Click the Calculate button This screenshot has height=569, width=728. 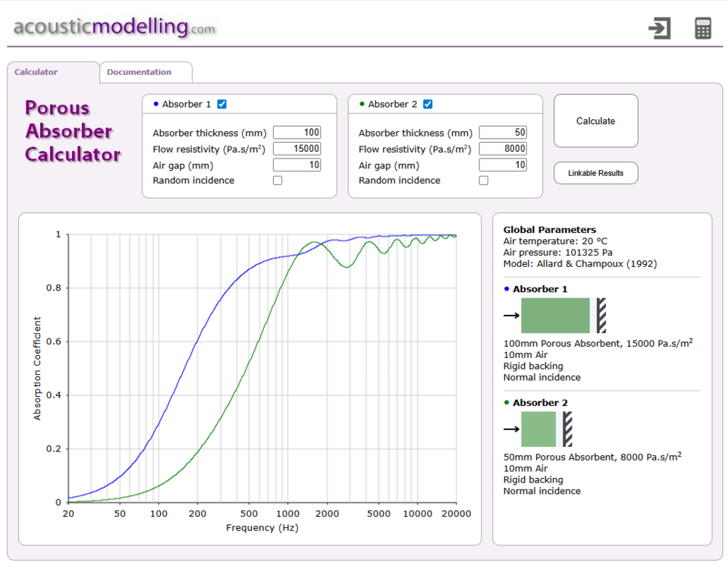tap(596, 121)
